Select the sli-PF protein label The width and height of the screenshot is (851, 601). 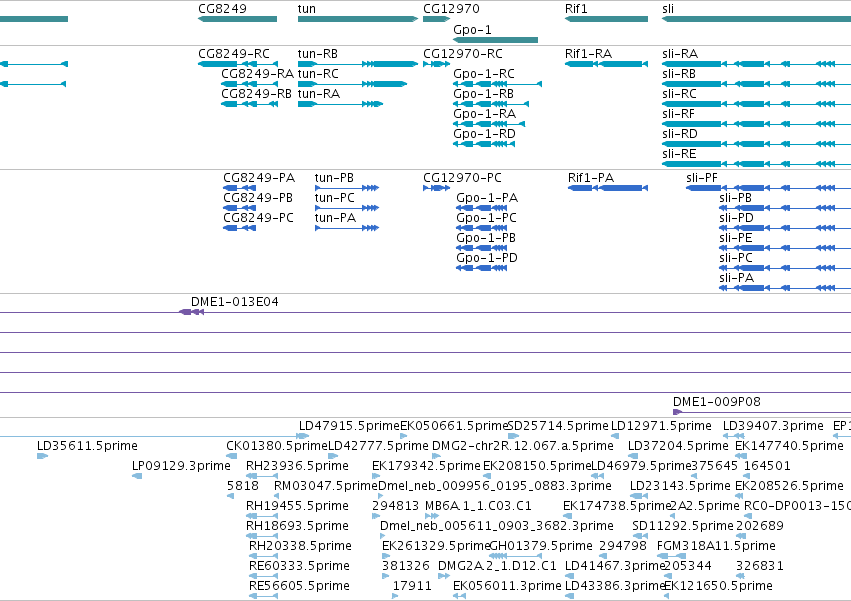pyautogui.click(x=702, y=178)
